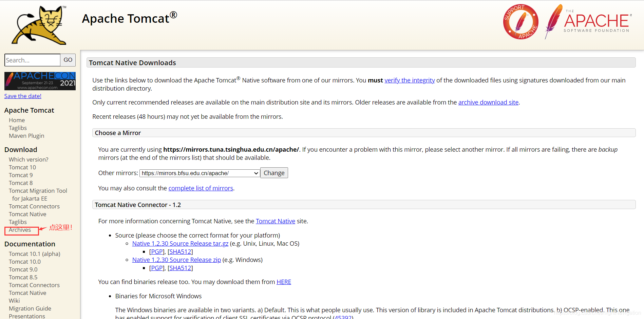Screen dimensions: 644x319
Task: Open the Migration Guide link
Action: click(x=30, y=308)
